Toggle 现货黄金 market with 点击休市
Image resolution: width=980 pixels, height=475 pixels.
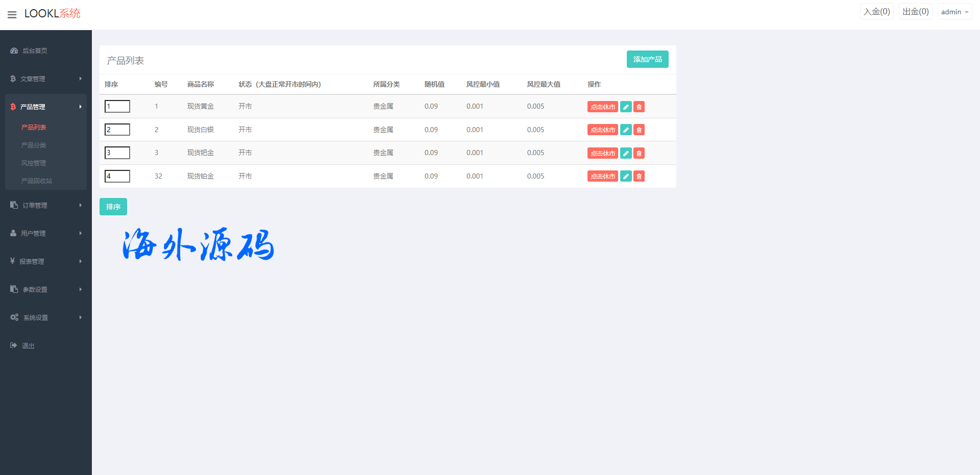(x=602, y=107)
